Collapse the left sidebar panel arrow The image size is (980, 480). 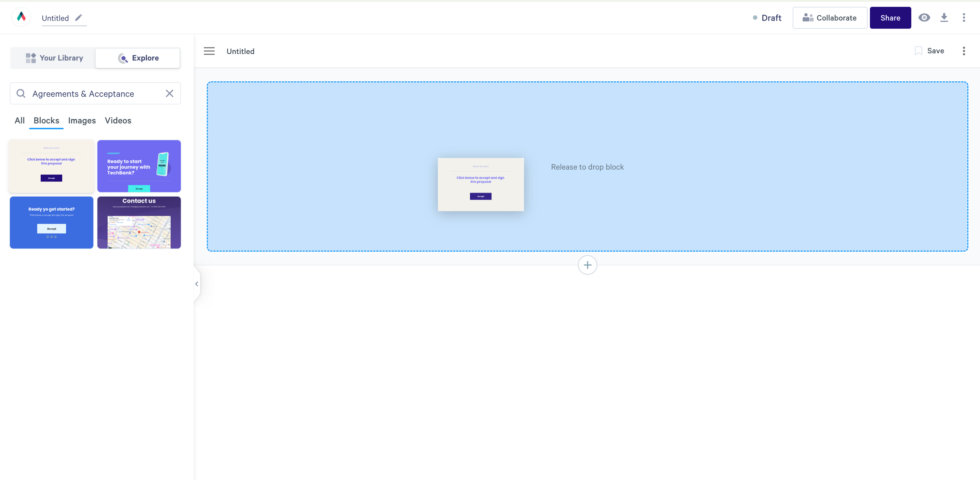coord(197,284)
